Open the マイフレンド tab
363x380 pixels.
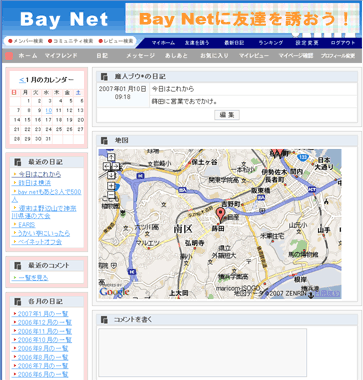coord(61,56)
